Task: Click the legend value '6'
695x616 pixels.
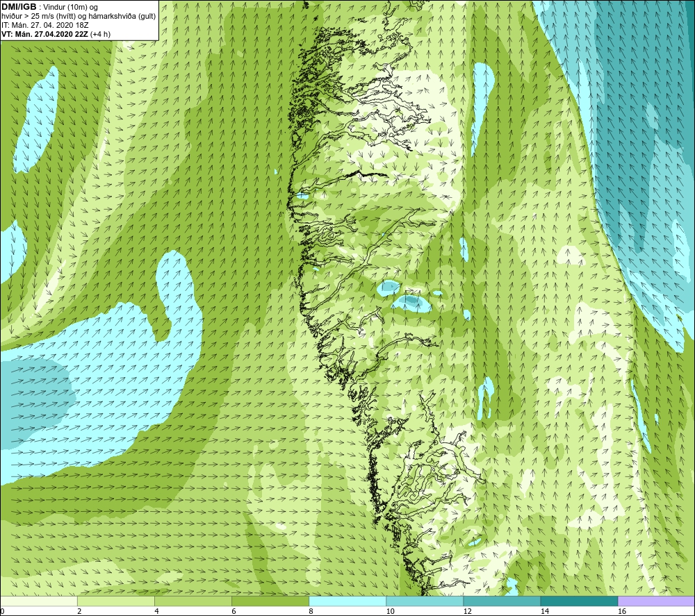Action: (234, 611)
